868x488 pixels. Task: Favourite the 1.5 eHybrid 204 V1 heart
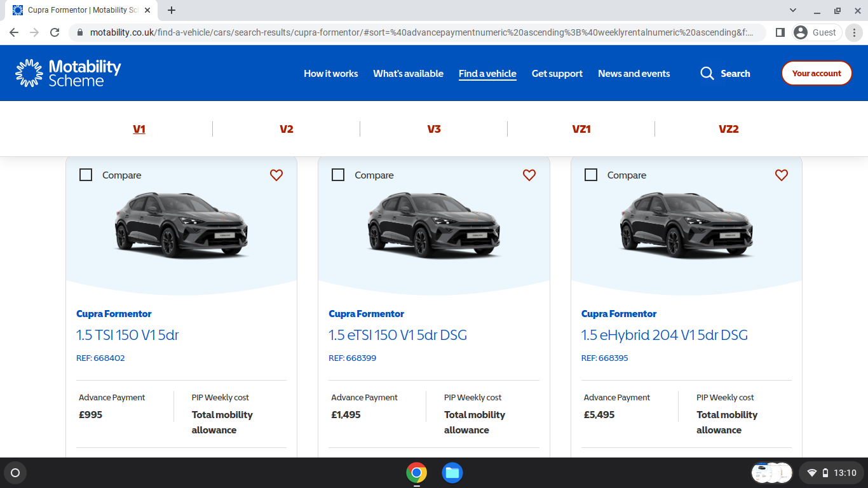(782, 175)
